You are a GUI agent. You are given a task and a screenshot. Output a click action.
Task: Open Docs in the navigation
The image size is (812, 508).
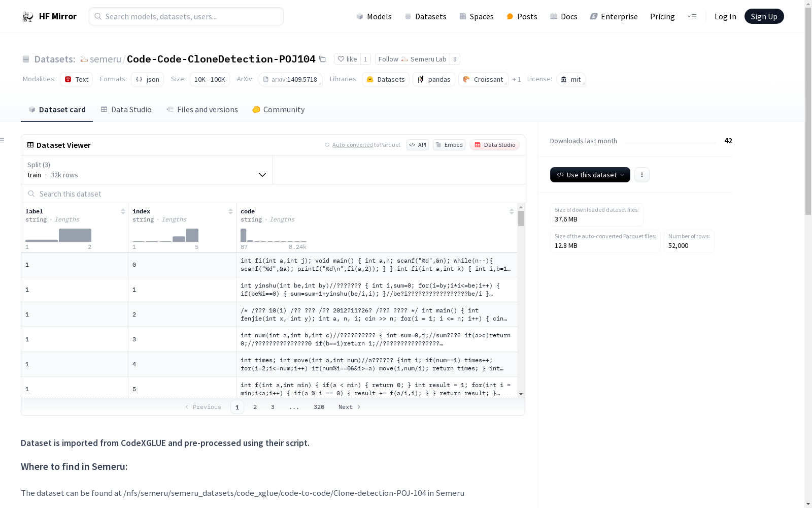coord(564,16)
